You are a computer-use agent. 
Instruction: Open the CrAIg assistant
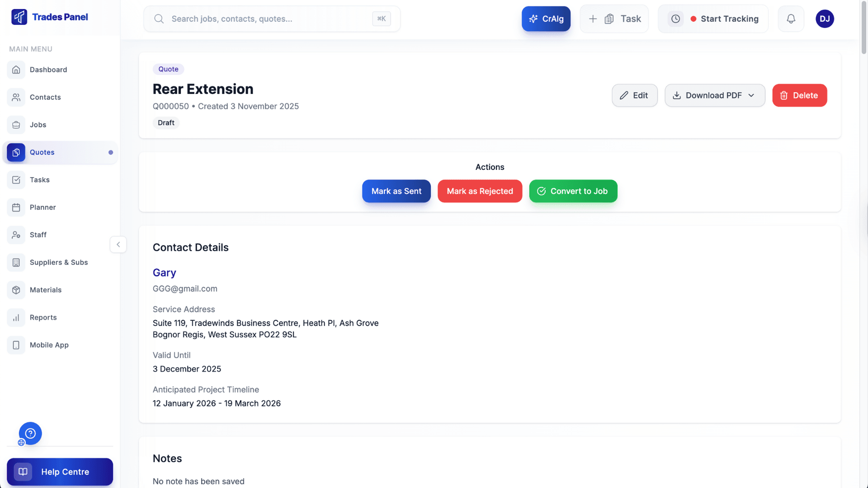(x=546, y=19)
